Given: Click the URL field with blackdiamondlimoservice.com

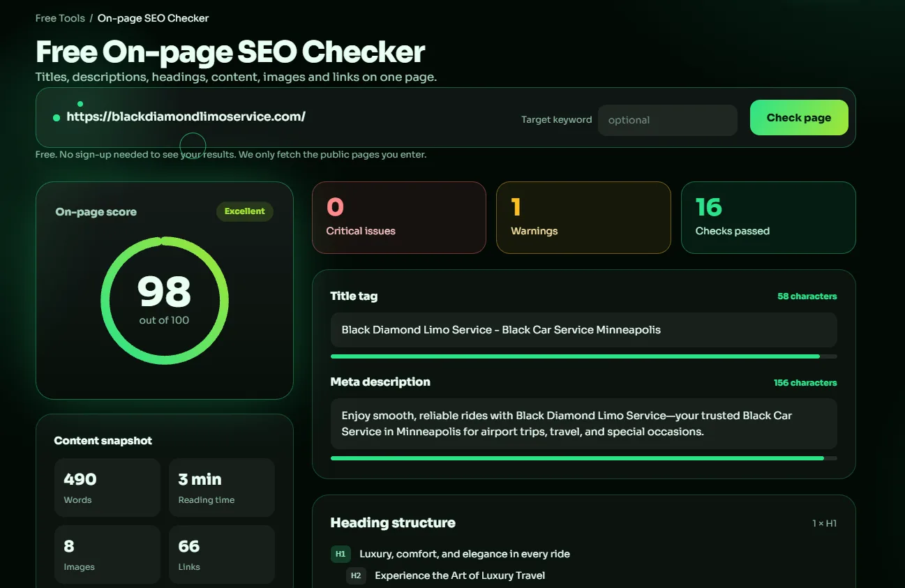Looking at the screenshot, I should (x=186, y=116).
